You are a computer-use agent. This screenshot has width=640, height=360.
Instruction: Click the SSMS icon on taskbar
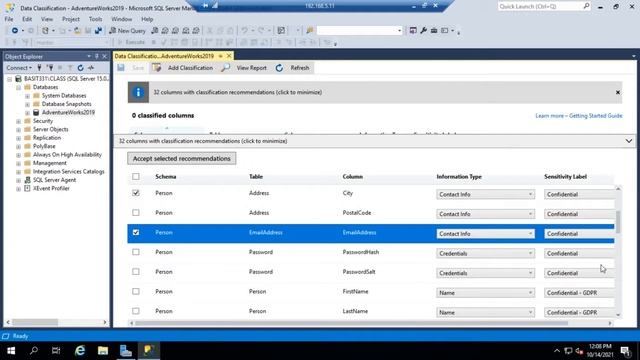point(149,350)
